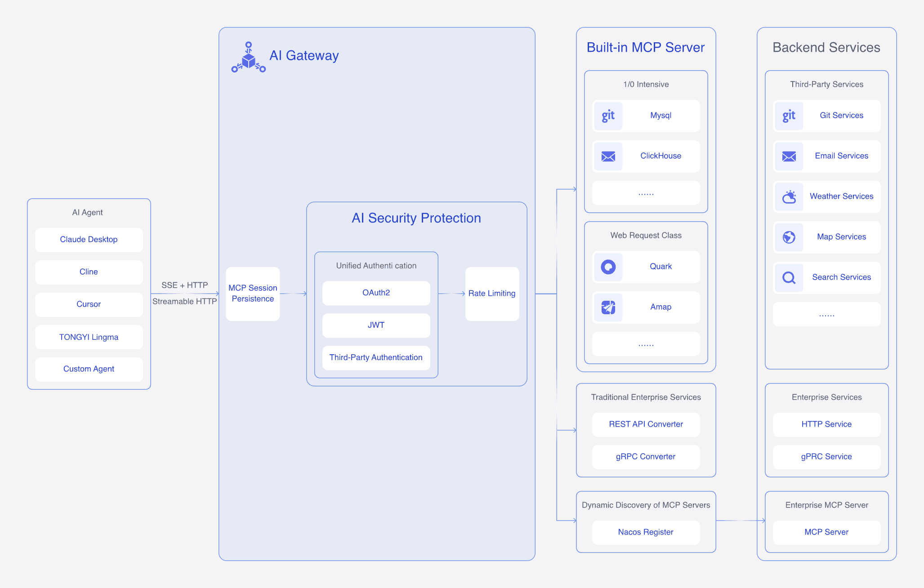Select the TONGYI Lingma agent box
Viewport: 924px width, 588px height.
click(x=89, y=337)
